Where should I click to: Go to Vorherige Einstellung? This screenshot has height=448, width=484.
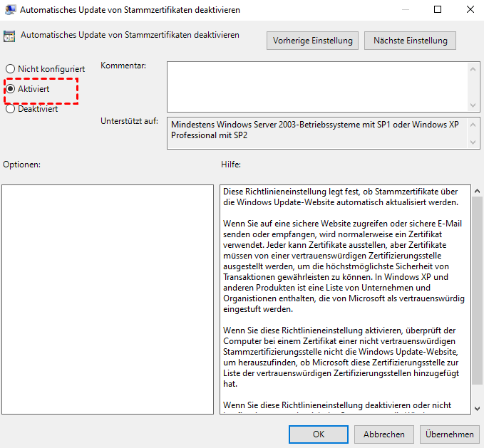(x=312, y=41)
